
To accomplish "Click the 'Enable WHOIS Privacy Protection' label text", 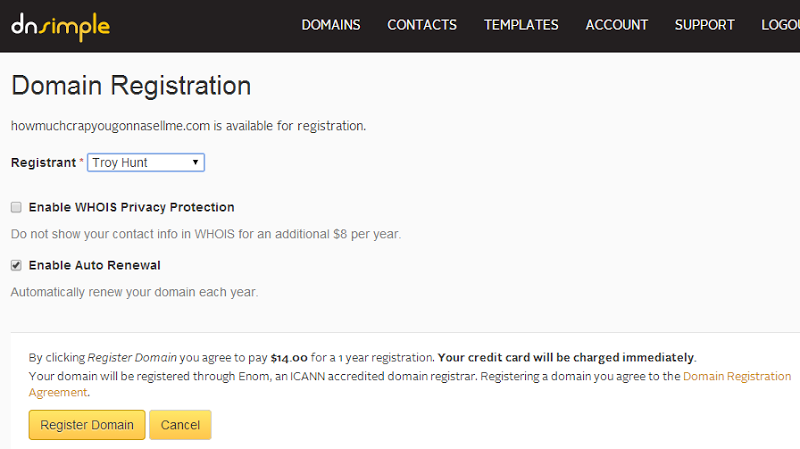I will (131, 207).
